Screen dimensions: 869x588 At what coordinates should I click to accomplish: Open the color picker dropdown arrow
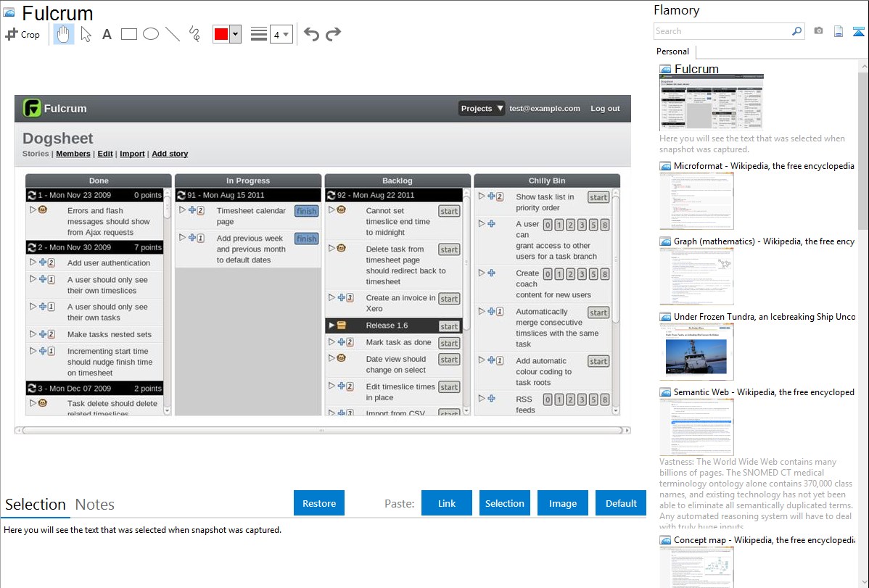point(235,34)
